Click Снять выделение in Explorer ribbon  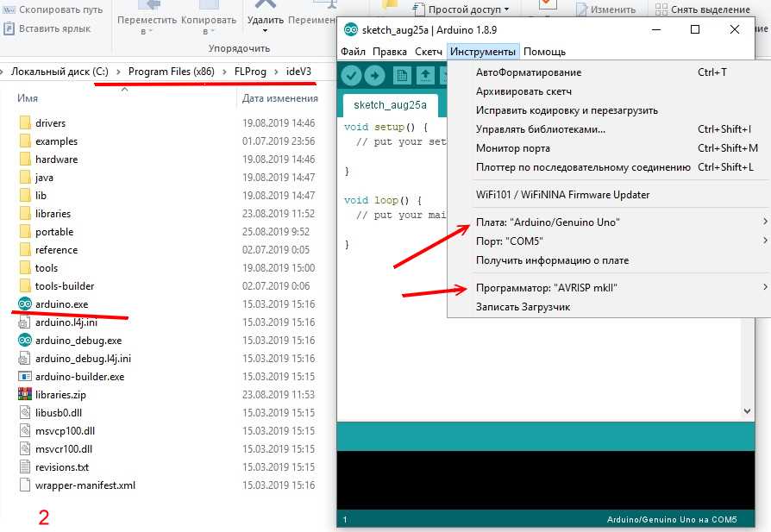[703, 9]
